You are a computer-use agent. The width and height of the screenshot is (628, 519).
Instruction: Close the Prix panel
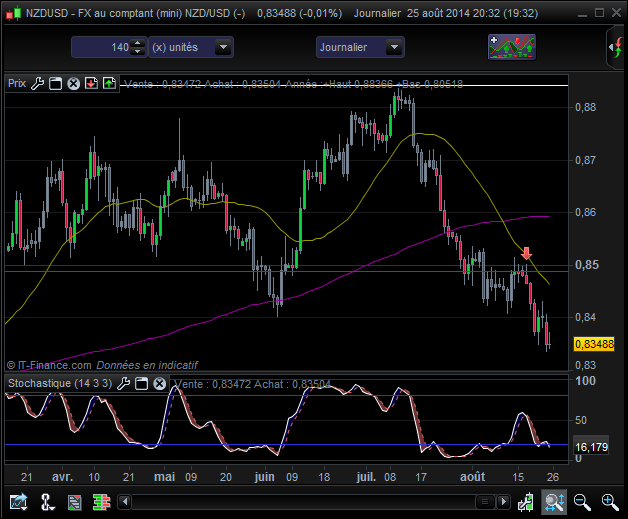73,84
